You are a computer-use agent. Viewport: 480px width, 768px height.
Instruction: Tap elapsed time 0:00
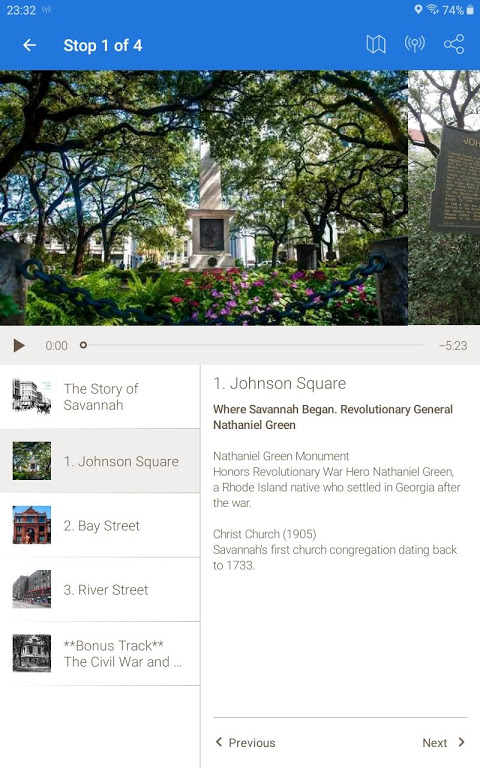(56, 345)
